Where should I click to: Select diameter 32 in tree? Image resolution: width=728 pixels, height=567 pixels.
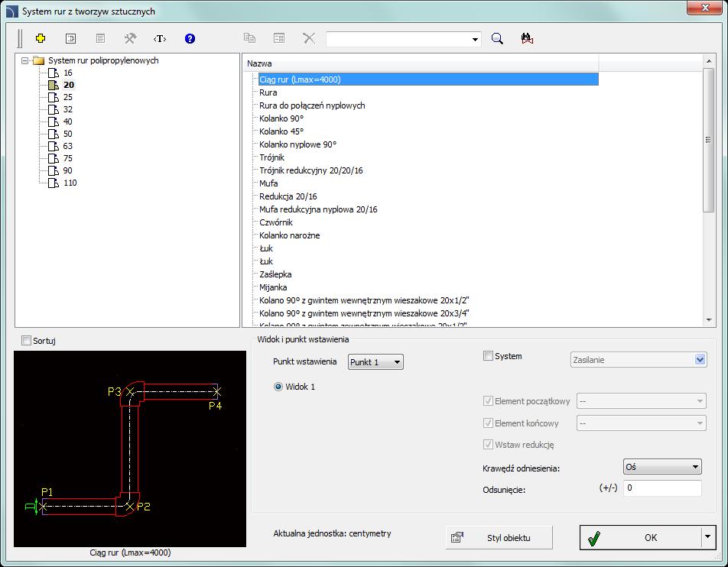(x=68, y=109)
